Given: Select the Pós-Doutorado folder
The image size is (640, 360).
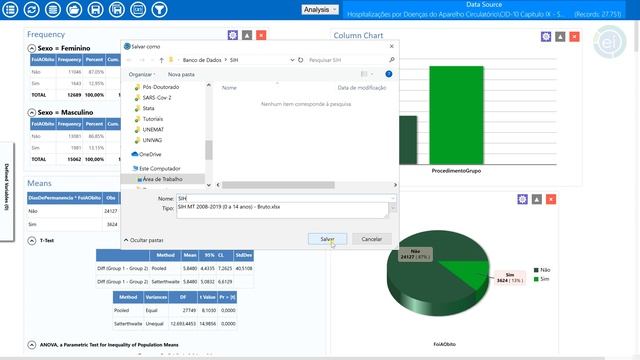Looking at the screenshot, I should pyautogui.click(x=161, y=87).
